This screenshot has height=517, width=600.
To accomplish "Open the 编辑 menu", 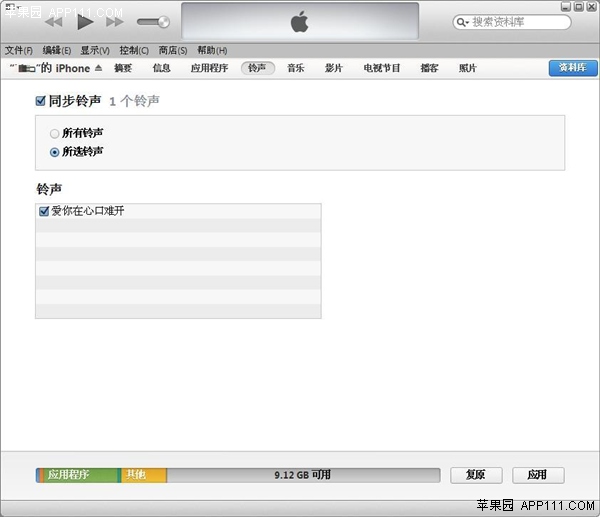I will 57,50.
